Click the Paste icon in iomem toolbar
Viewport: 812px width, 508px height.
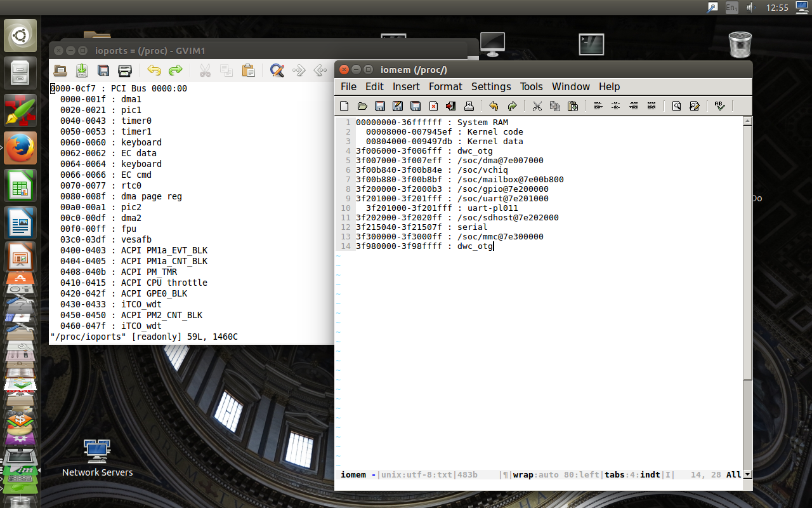[x=573, y=106]
